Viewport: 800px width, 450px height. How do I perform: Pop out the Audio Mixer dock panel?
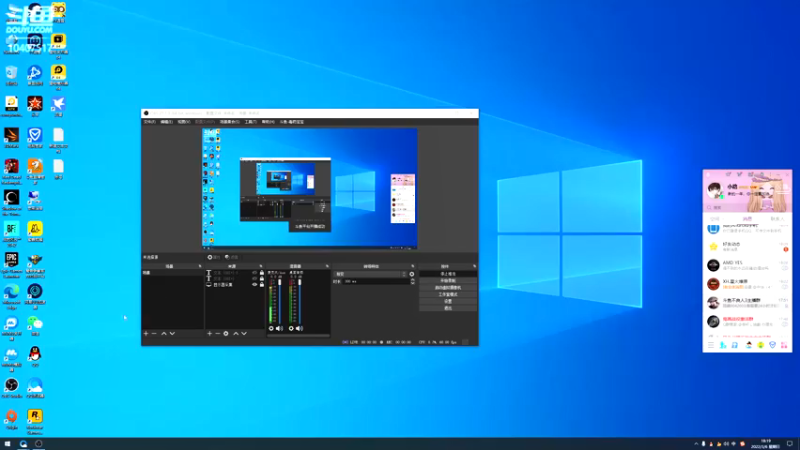click(x=327, y=266)
